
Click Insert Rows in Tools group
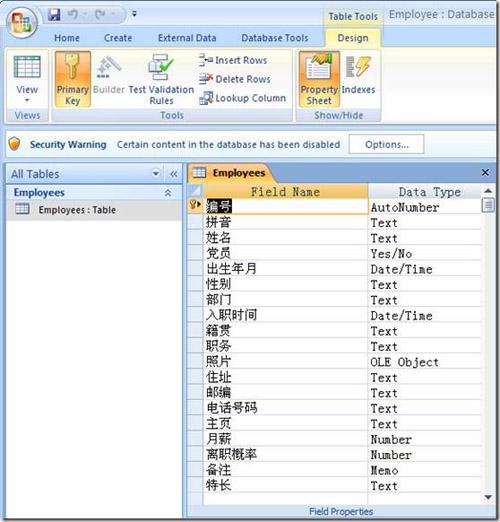(x=233, y=60)
